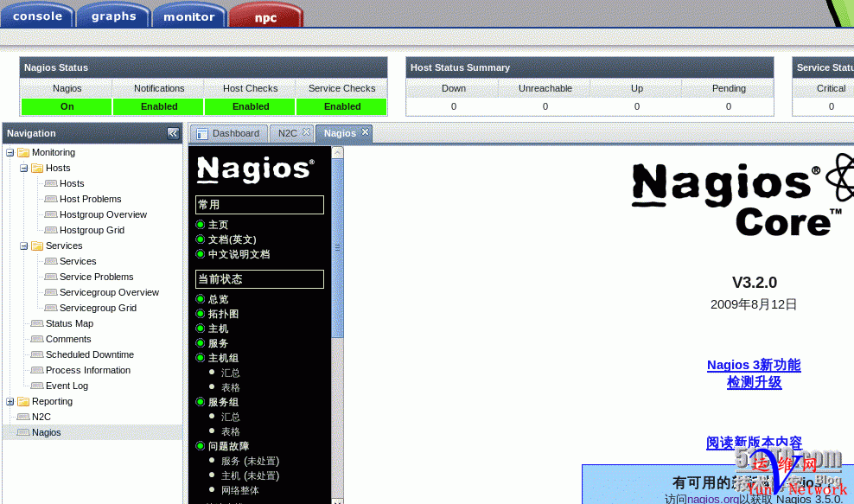
Task: Click green bullet beside 拓扑图
Action: click(x=200, y=314)
